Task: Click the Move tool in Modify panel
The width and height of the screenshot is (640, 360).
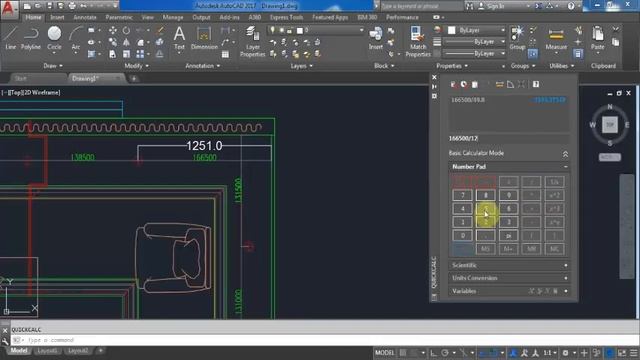Action: (112, 30)
